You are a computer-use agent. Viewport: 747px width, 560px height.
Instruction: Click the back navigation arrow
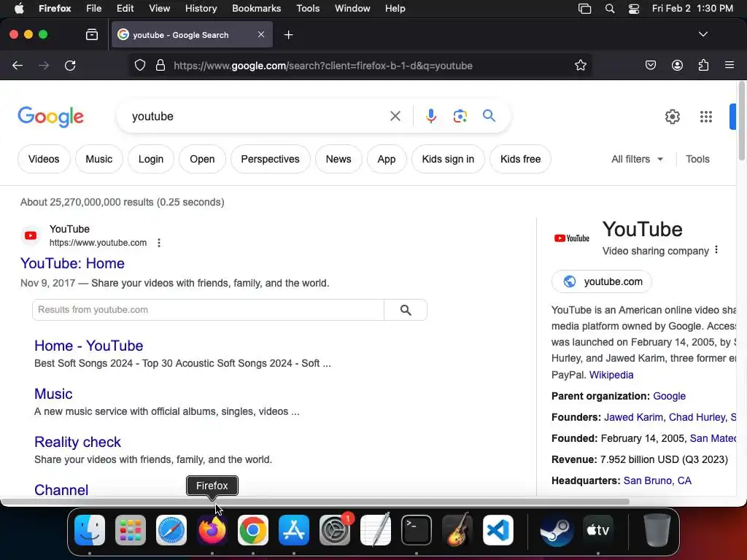(18, 65)
